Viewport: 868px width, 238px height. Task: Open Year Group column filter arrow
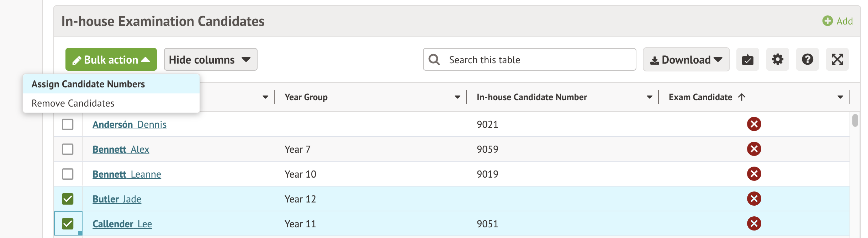coord(457,97)
